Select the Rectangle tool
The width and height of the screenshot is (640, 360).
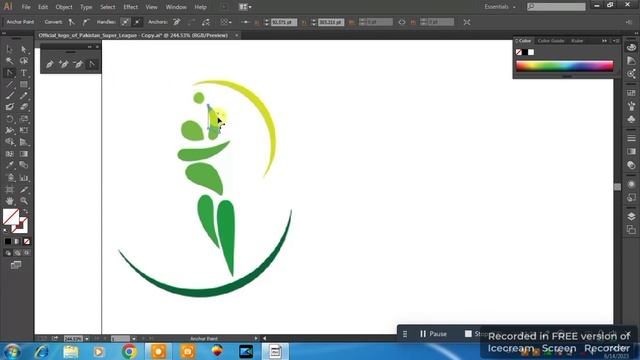pyautogui.click(x=24, y=84)
